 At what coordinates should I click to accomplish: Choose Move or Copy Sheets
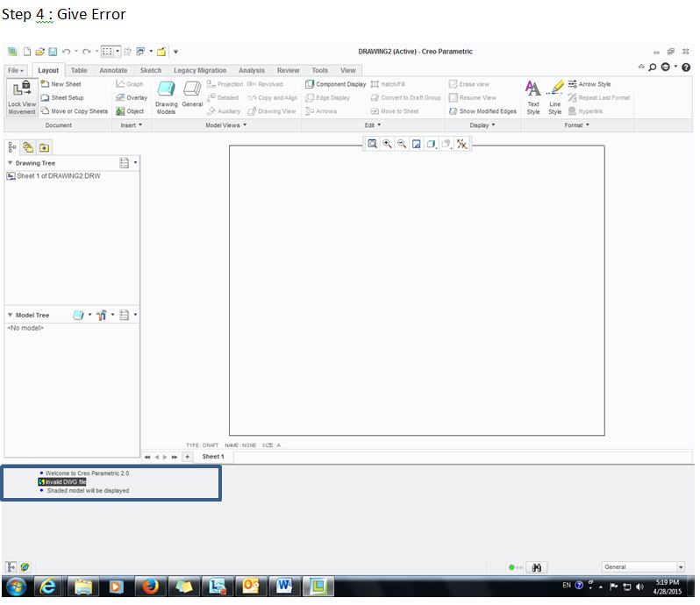coord(74,111)
